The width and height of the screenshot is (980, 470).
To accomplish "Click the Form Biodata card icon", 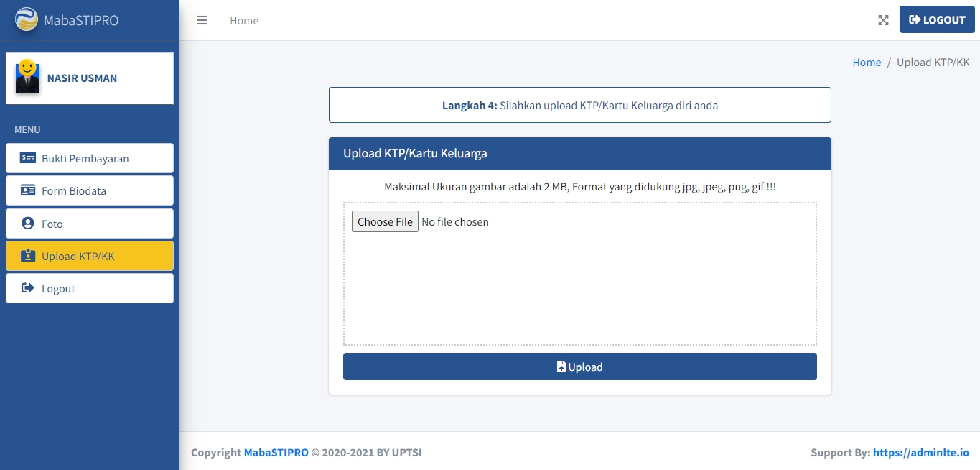I will coord(28,190).
